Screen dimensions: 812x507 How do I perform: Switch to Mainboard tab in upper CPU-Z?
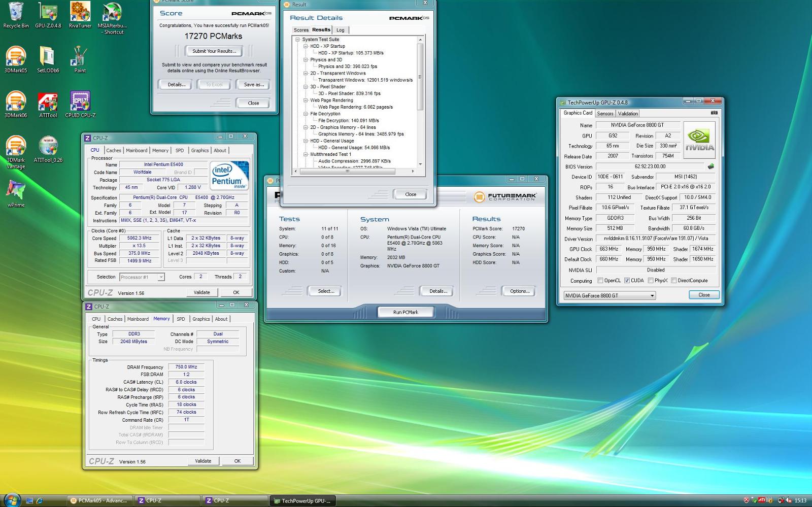[137, 150]
